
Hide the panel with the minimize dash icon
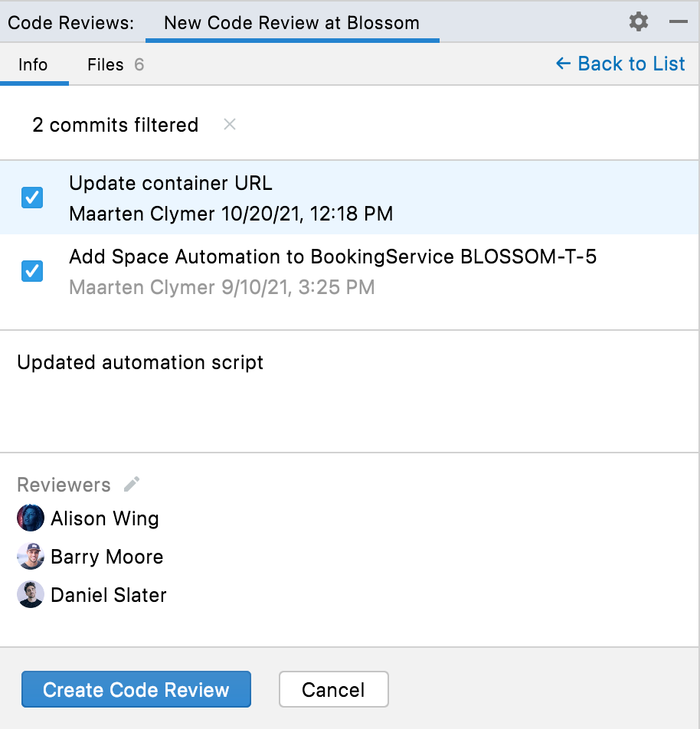click(677, 21)
